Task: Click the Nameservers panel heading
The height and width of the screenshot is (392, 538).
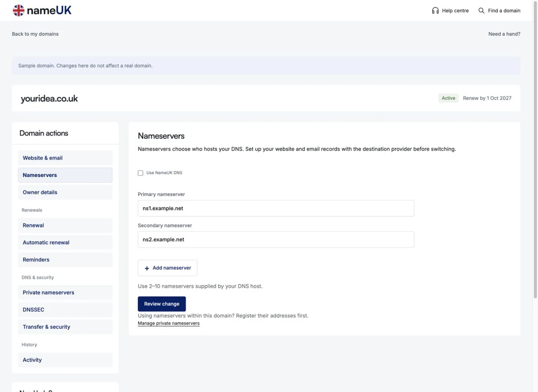Action: (161, 136)
